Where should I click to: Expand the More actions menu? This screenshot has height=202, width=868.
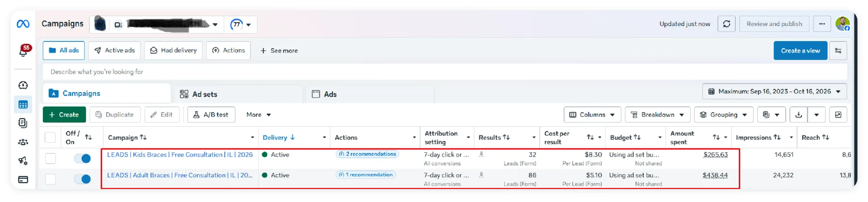point(258,115)
